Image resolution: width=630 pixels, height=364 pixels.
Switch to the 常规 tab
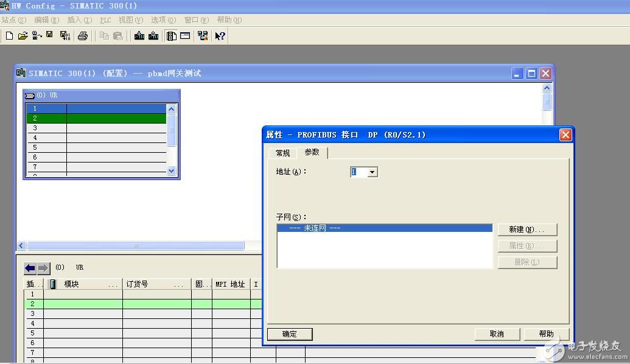point(283,153)
